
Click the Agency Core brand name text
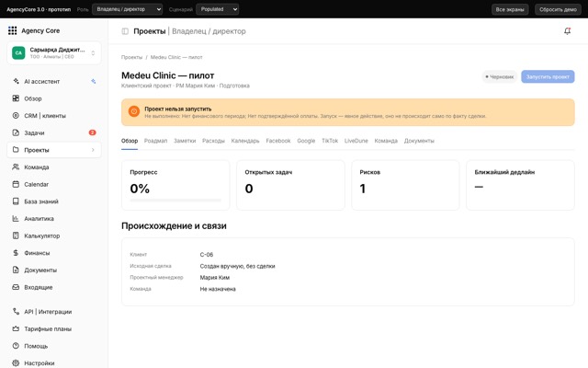(x=40, y=30)
